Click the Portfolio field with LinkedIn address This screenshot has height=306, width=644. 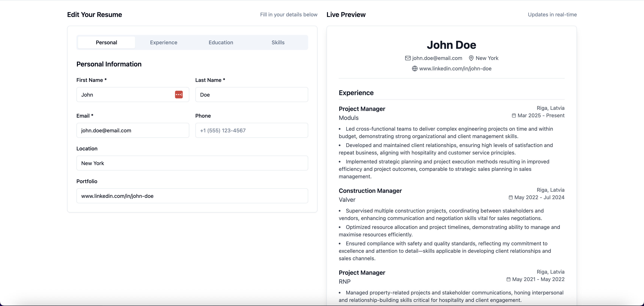tap(192, 196)
